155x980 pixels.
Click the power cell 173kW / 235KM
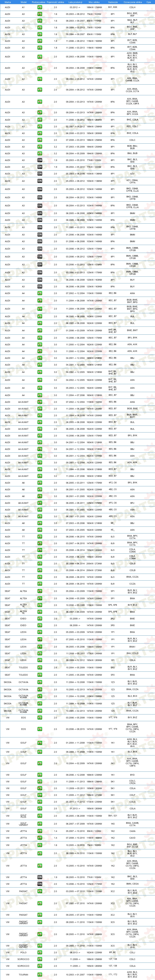pos(94,802)
